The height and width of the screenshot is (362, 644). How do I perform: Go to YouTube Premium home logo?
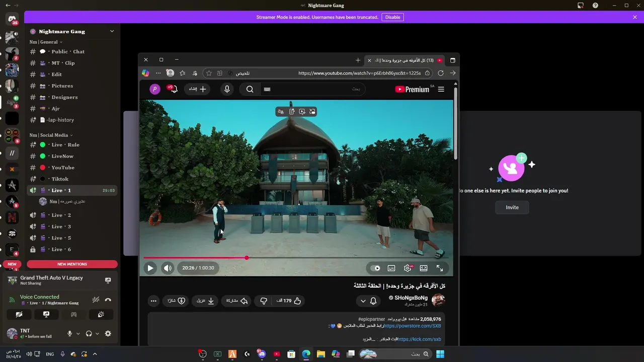pyautogui.click(x=413, y=89)
